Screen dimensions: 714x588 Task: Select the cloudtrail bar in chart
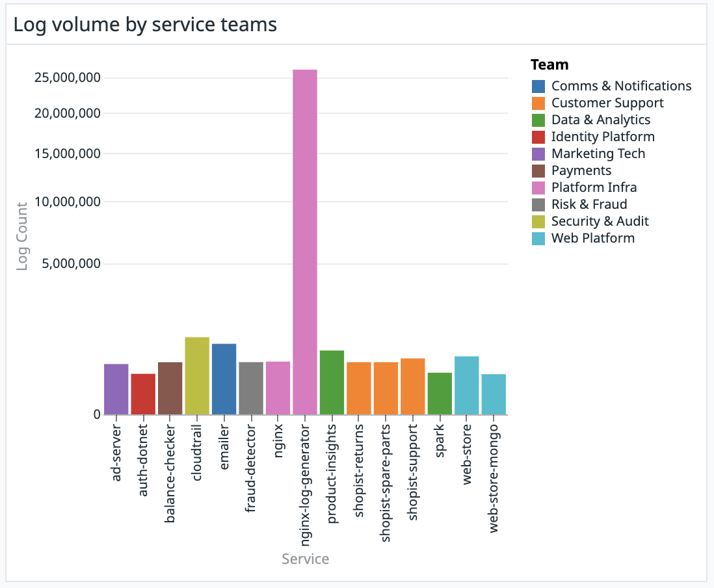pyautogui.click(x=197, y=376)
